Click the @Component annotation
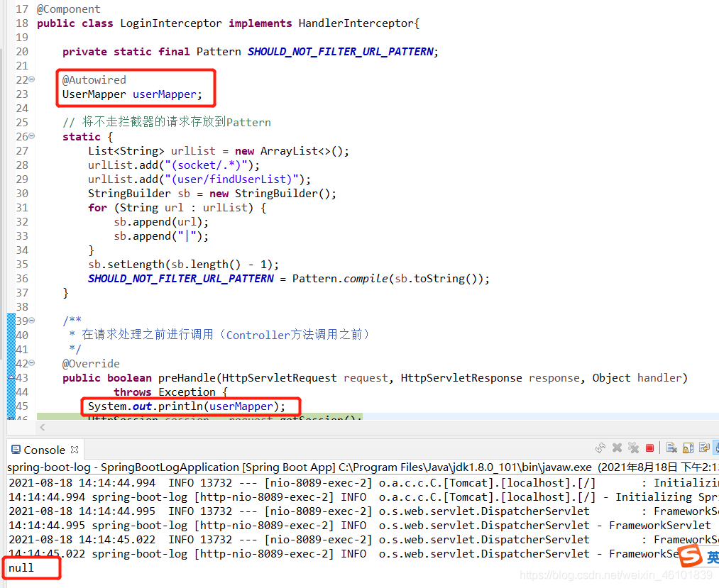Viewport: 719px width, 588px height. 68,9
